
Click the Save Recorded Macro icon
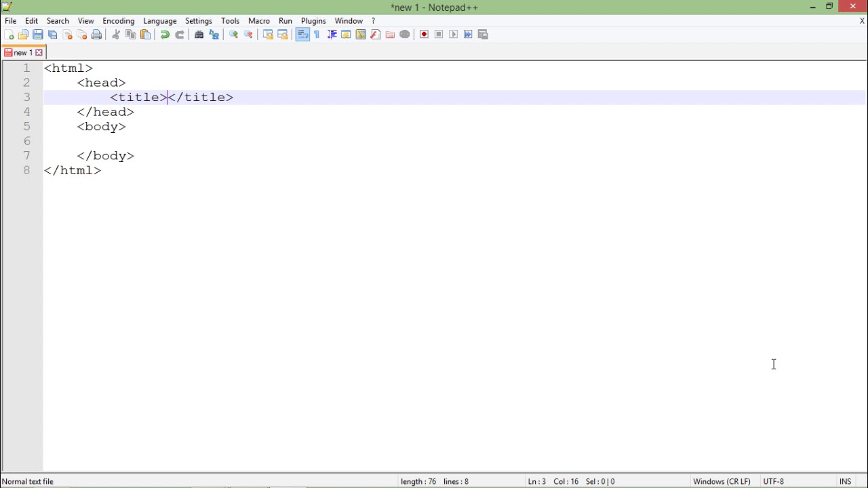pos(483,35)
